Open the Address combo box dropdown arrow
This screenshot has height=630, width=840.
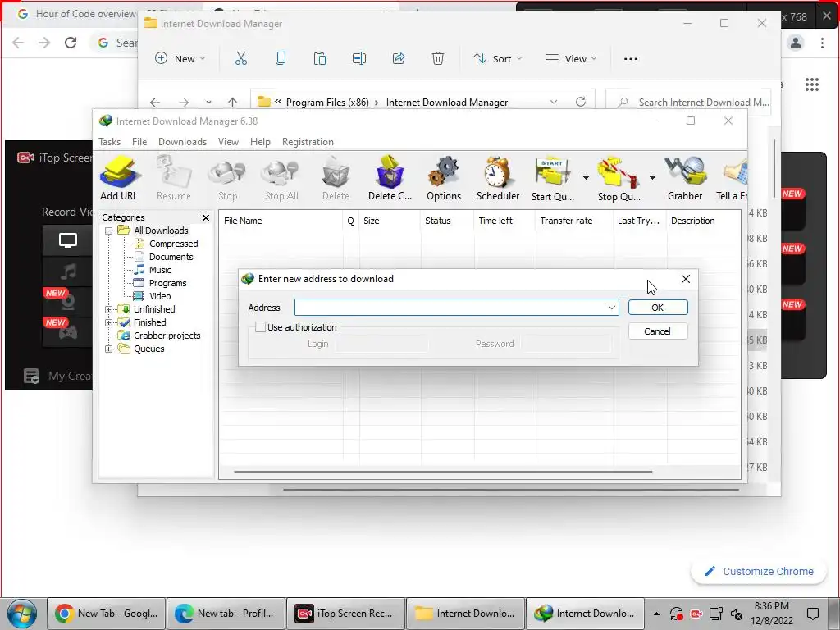(x=611, y=308)
